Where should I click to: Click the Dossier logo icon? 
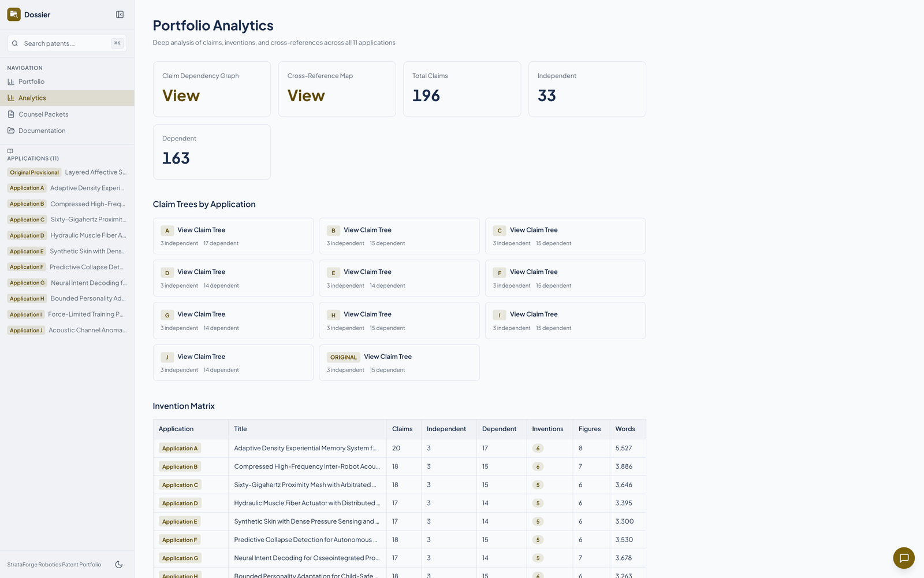(14, 14)
